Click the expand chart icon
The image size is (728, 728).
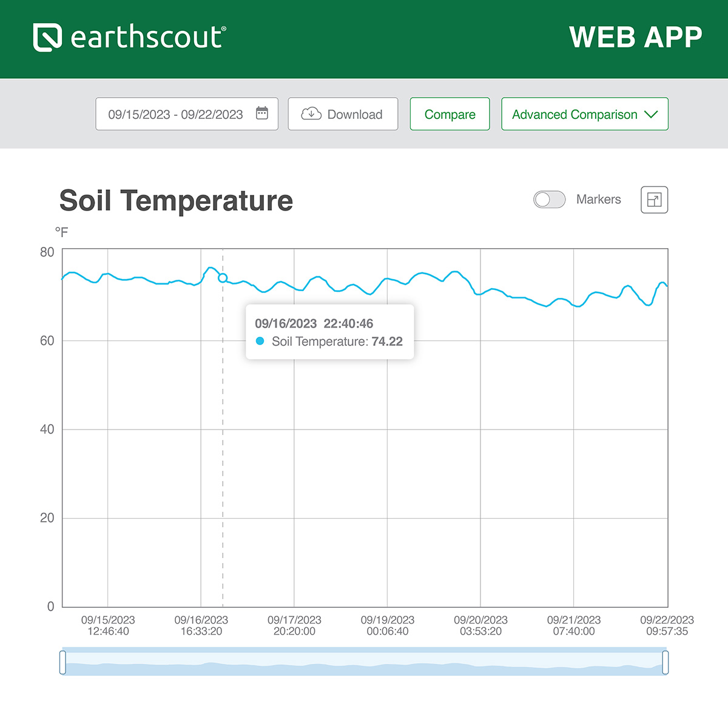pyautogui.click(x=654, y=200)
